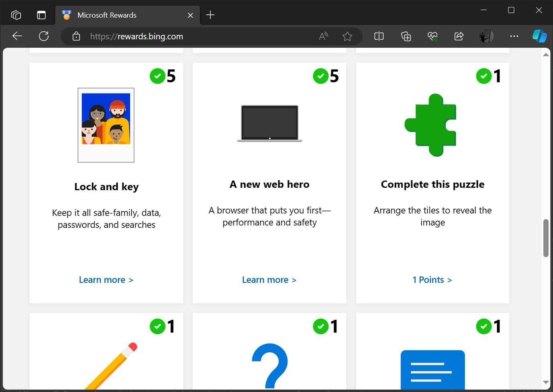The image size is (553, 392).
Task: Open Copilot in the browser sidebar
Action: [x=539, y=36]
